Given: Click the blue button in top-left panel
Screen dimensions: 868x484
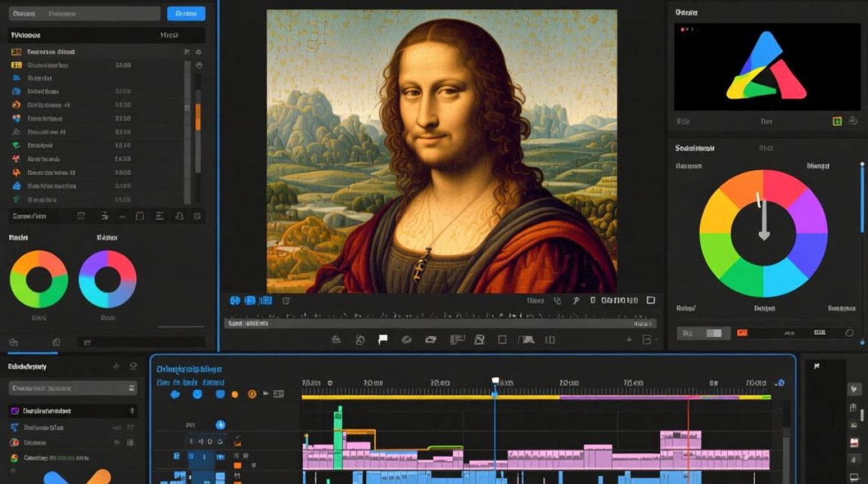Looking at the screenshot, I should tap(186, 14).
